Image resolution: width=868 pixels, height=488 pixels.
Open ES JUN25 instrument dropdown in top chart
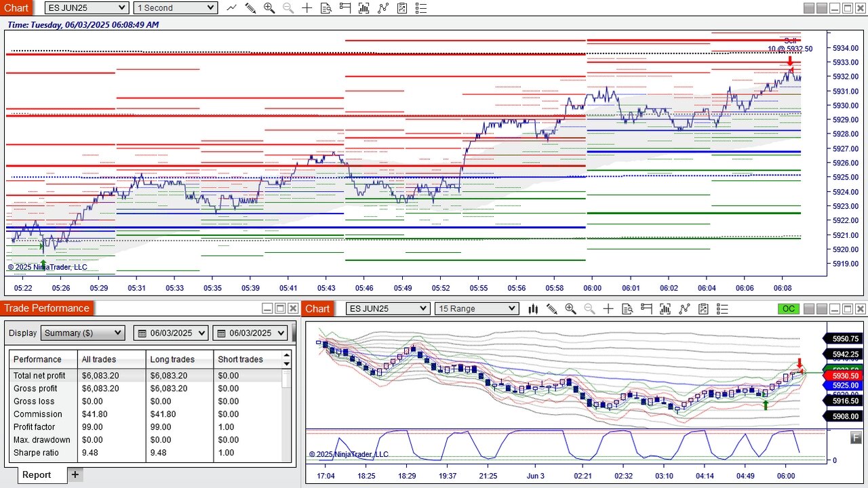tap(87, 8)
